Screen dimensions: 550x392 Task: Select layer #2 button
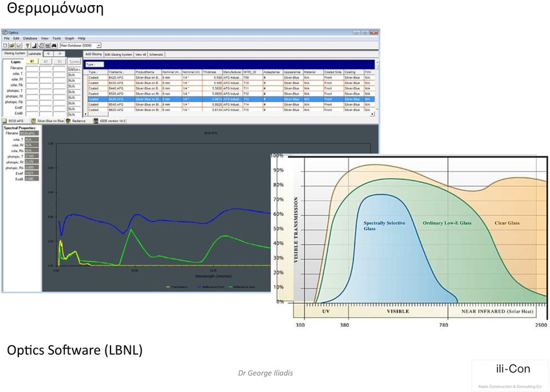[x=46, y=61]
